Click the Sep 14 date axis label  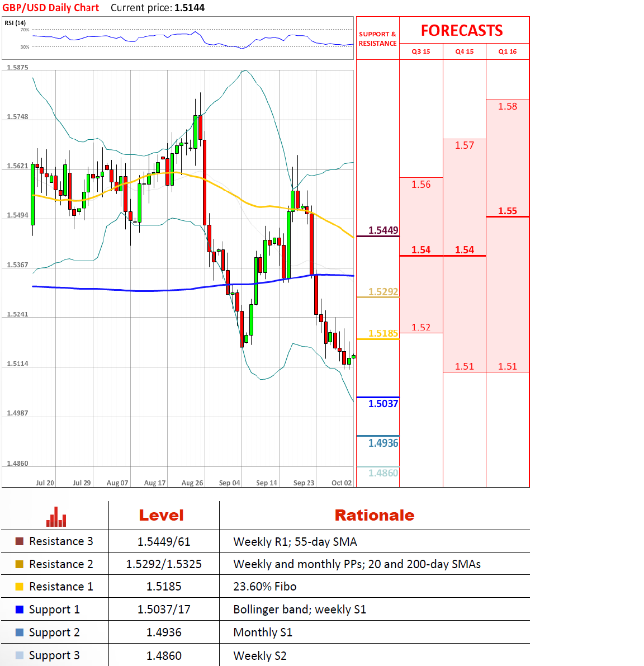click(x=267, y=483)
